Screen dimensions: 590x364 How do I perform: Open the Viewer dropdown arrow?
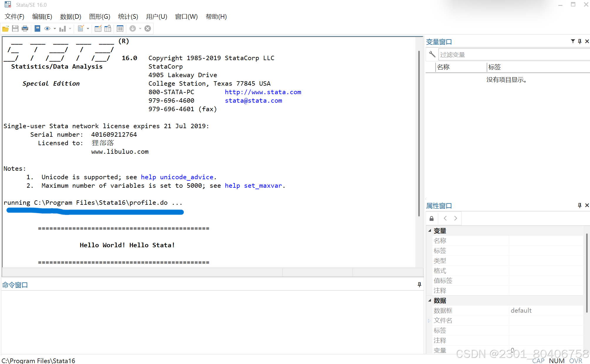55,28
